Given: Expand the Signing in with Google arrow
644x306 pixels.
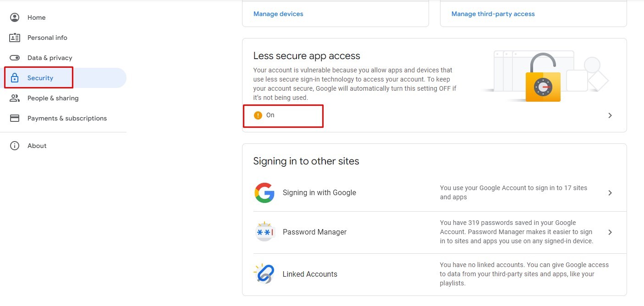Looking at the screenshot, I should (x=610, y=193).
